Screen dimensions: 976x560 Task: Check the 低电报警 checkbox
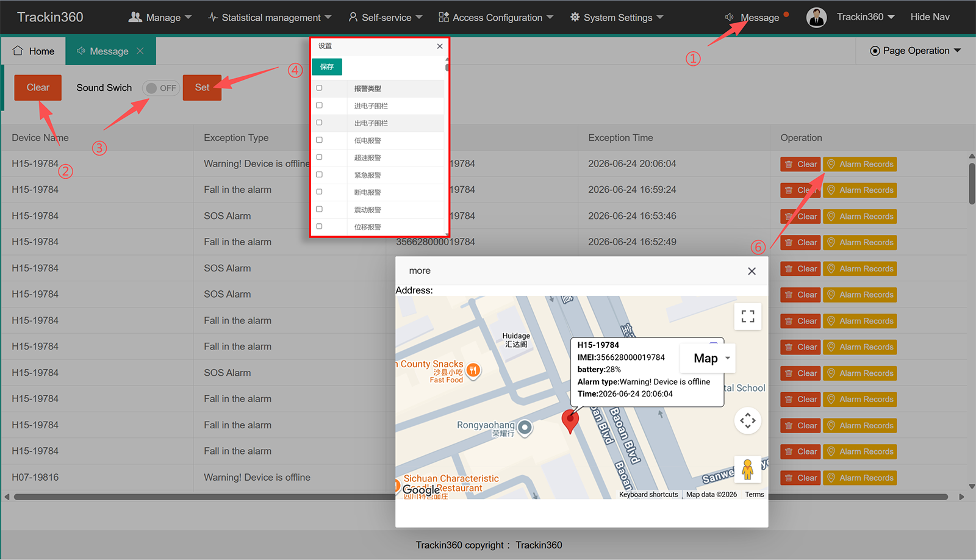[x=319, y=140]
